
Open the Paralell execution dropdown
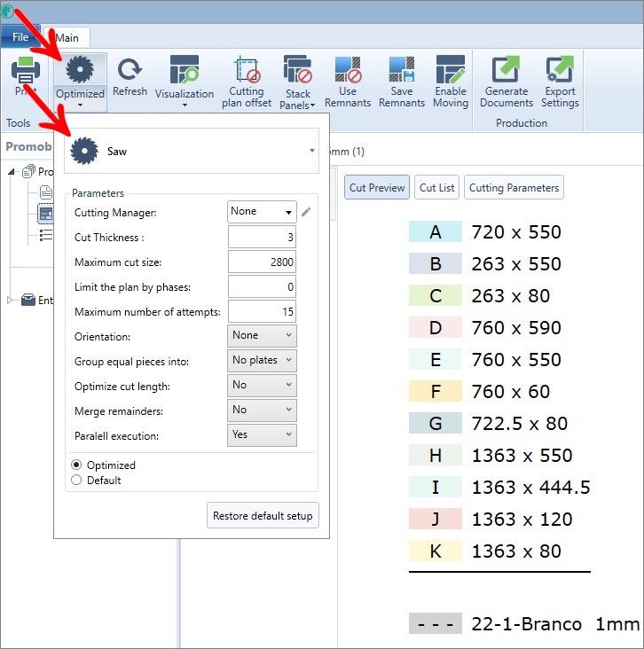(x=262, y=435)
